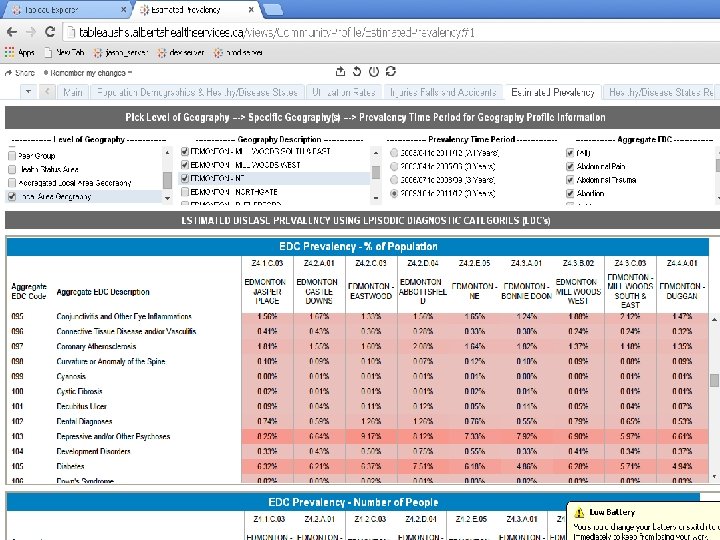Screen dimensions: 720x540
Task: Uncheck Edmonton - NE geography checkbox
Action: (185, 178)
